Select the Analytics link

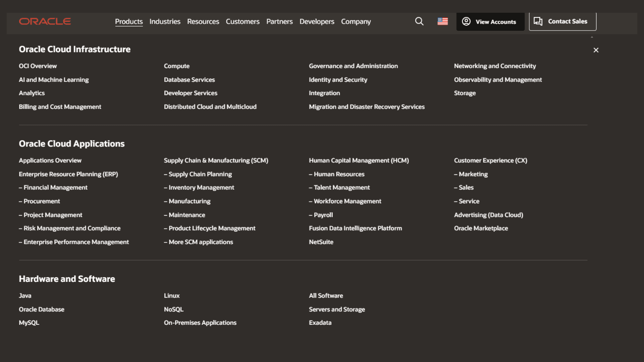pyautogui.click(x=32, y=93)
